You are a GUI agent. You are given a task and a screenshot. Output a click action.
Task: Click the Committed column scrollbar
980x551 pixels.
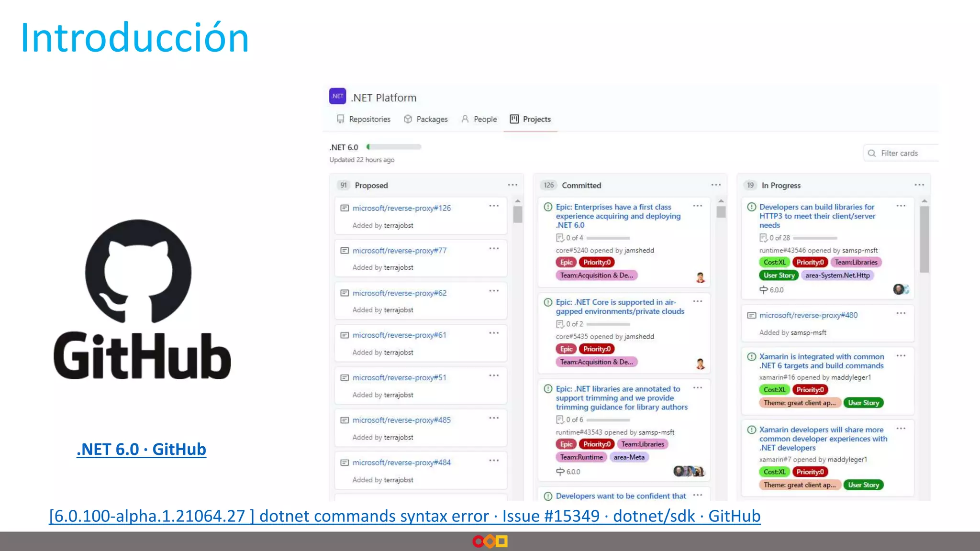point(721,211)
